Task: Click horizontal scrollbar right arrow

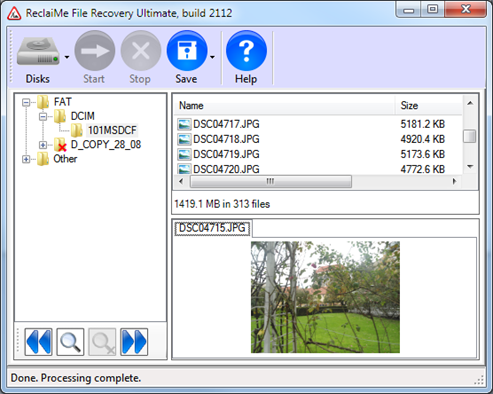Action: tap(454, 181)
